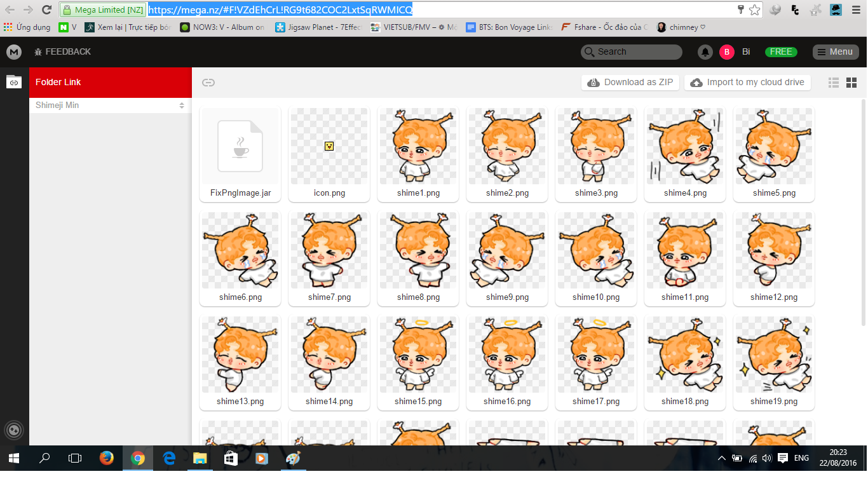Open the BTS: Bon Voyage Link bookmark

point(509,27)
